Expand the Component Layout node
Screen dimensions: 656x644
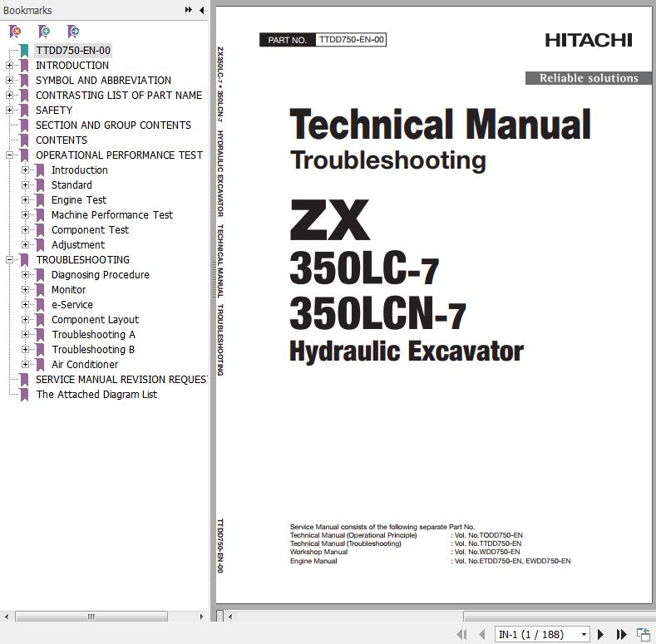(x=25, y=320)
